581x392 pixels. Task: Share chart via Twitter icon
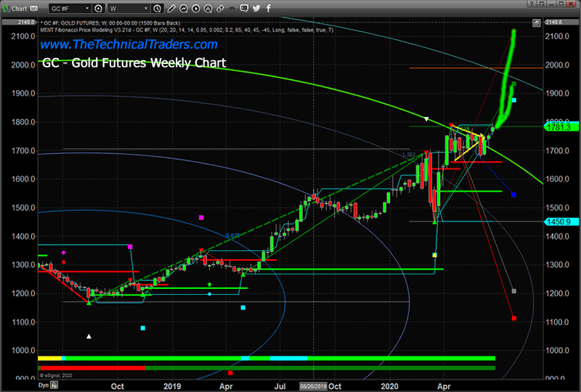[x=256, y=8]
